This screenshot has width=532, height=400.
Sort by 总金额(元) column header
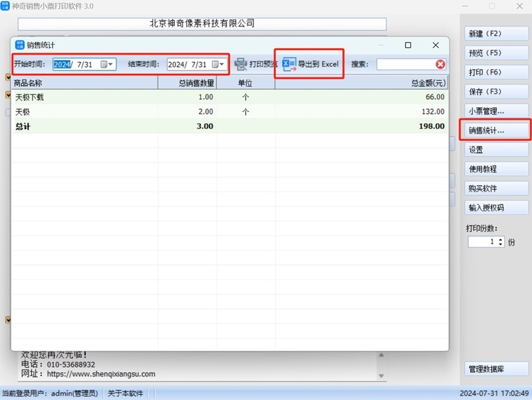point(362,83)
